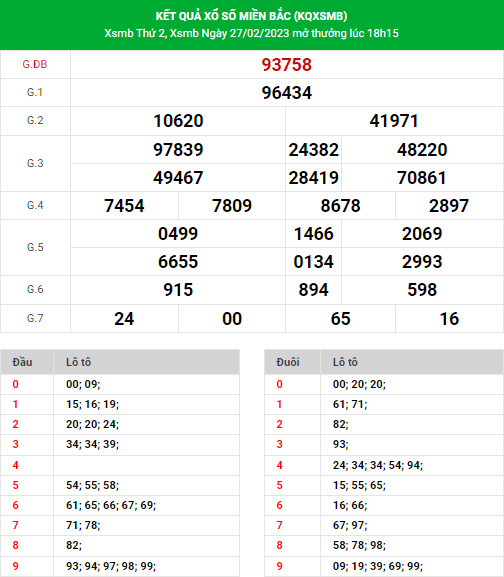The height and width of the screenshot is (577, 504).
Task: Click G.3 number 97839
Action: click(x=178, y=150)
